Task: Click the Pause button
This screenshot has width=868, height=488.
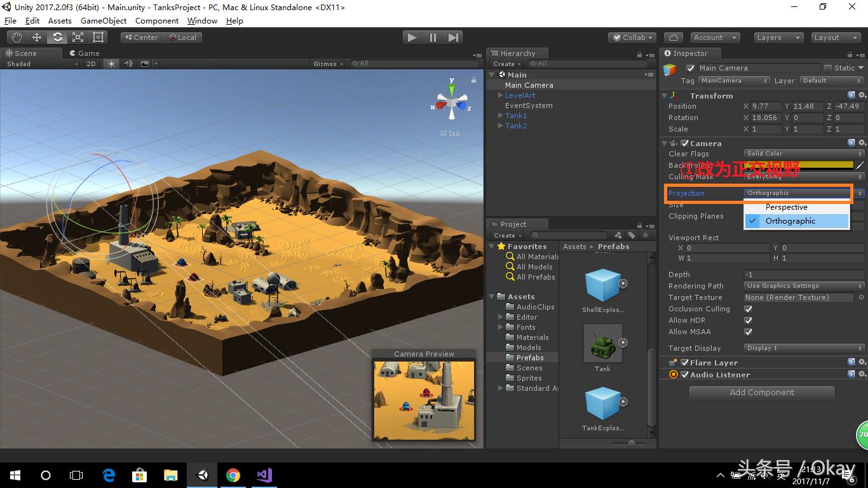Action: [x=432, y=37]
